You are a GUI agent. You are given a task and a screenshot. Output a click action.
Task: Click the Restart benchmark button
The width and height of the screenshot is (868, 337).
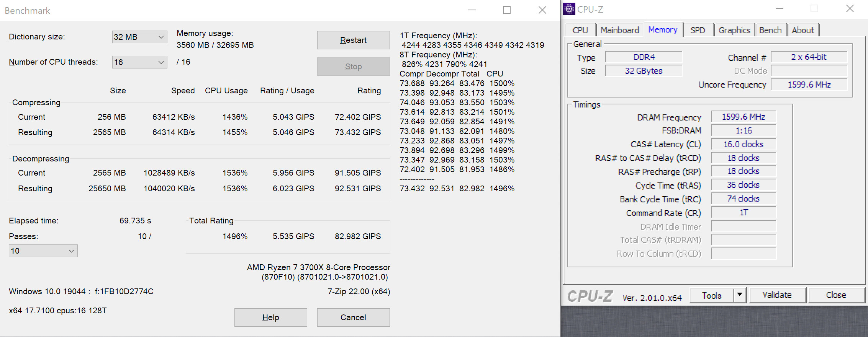tap(353, 40)
